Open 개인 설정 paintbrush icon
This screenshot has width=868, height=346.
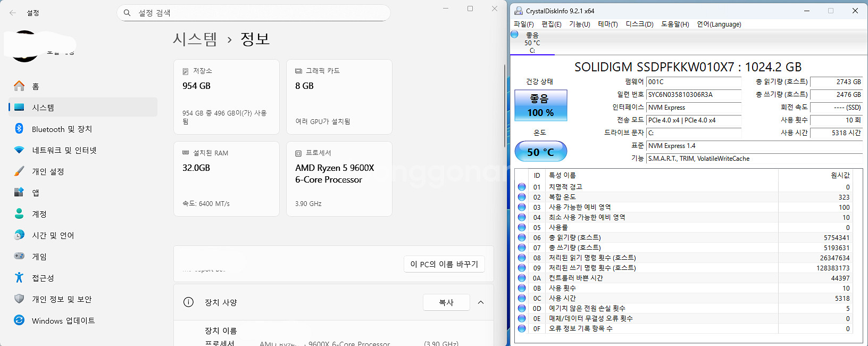[x=19, y=171]
